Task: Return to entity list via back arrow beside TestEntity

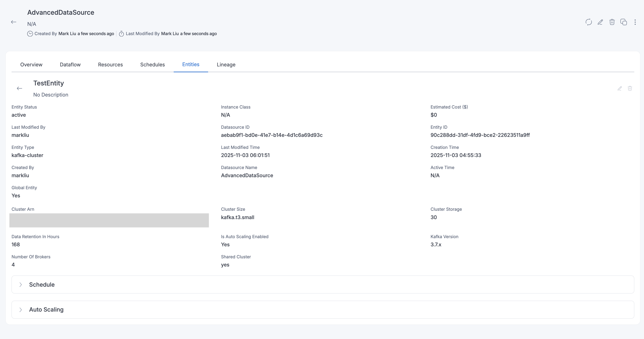Action: 19,88
